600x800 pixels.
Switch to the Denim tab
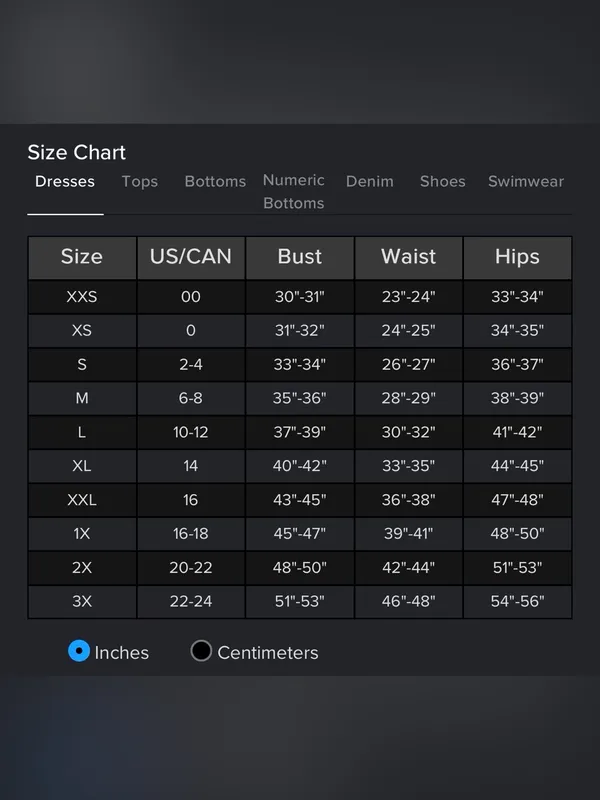pyautogui.click(x=370, y=182)
